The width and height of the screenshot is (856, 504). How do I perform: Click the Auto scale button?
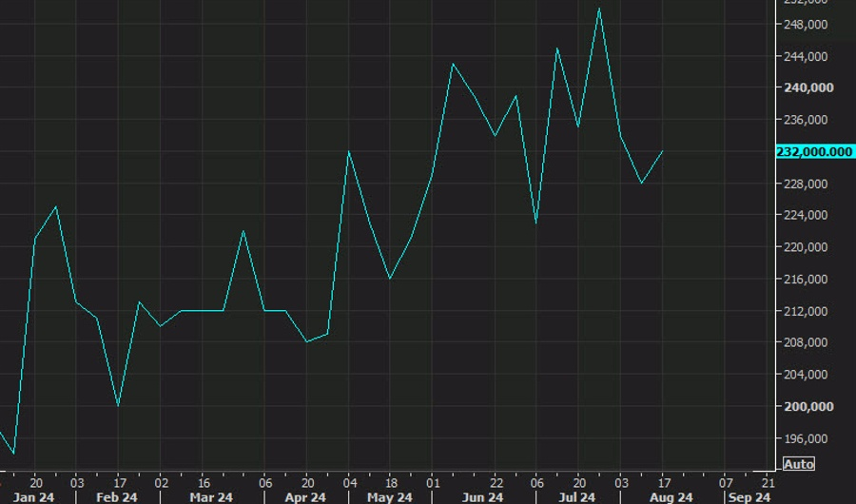[x=799, y=464]
